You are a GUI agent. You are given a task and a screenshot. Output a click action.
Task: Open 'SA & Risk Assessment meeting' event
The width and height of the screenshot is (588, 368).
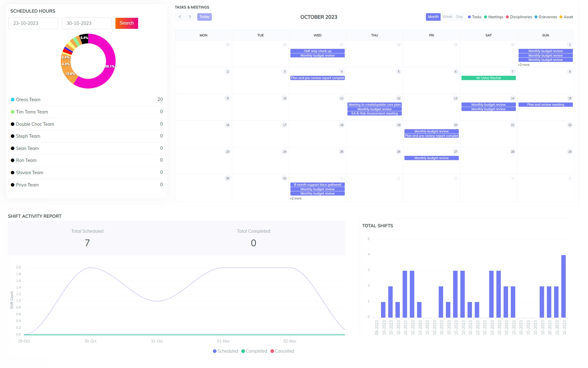click(x=375, y=113)
